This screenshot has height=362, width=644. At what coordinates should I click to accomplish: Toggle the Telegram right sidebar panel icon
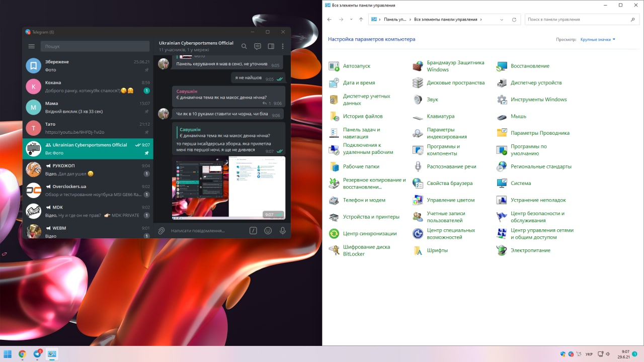[x=271, y=46]
